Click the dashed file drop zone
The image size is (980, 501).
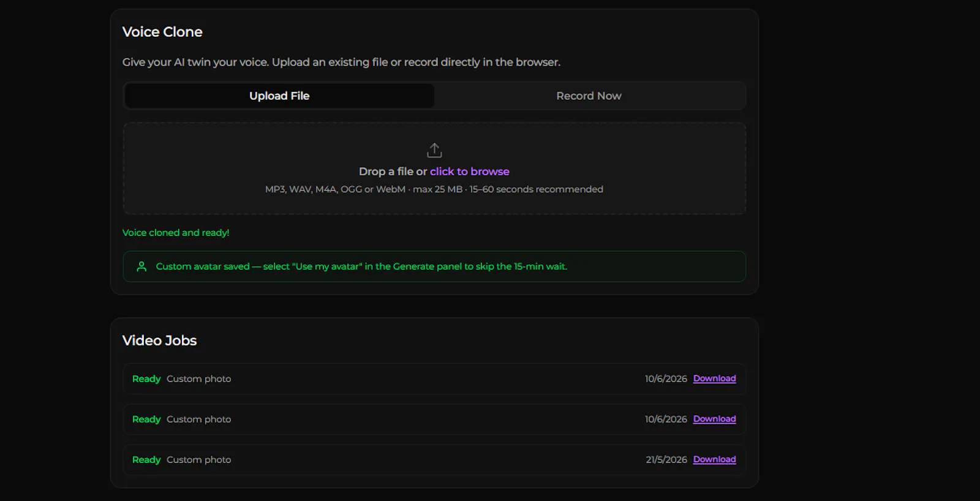434,168
